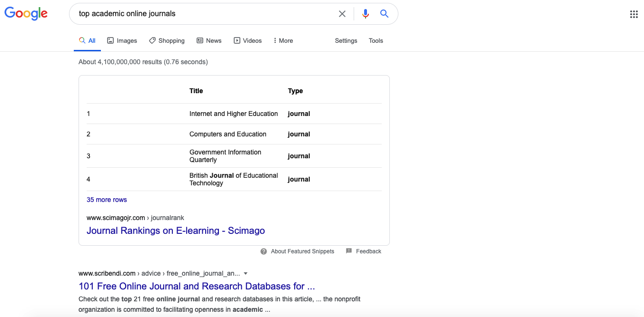Image resolution: width=644 pixels, height=317 pixels.
Task: Open the News results tab
Action: click(x=209, y=41)
